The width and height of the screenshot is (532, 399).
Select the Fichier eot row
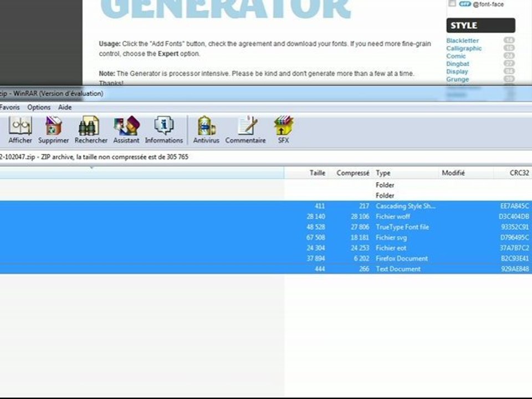[266, 248]
